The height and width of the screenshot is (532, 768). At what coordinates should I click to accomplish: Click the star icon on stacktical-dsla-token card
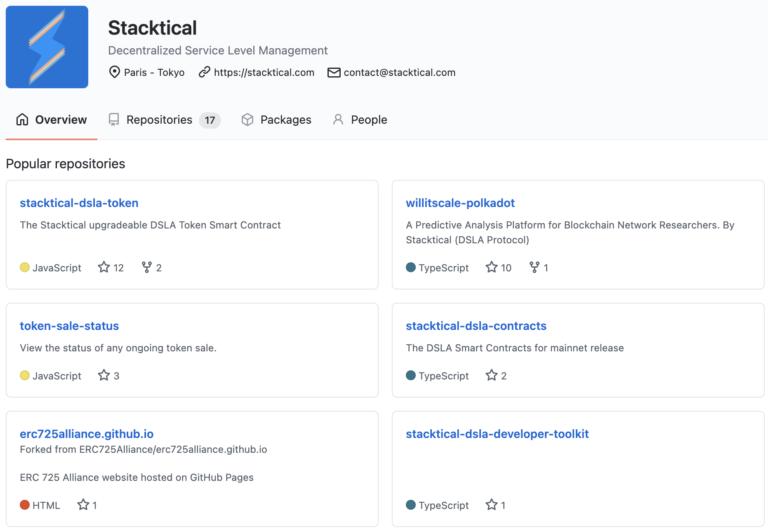pyautogui.click(x=104, y=267)
